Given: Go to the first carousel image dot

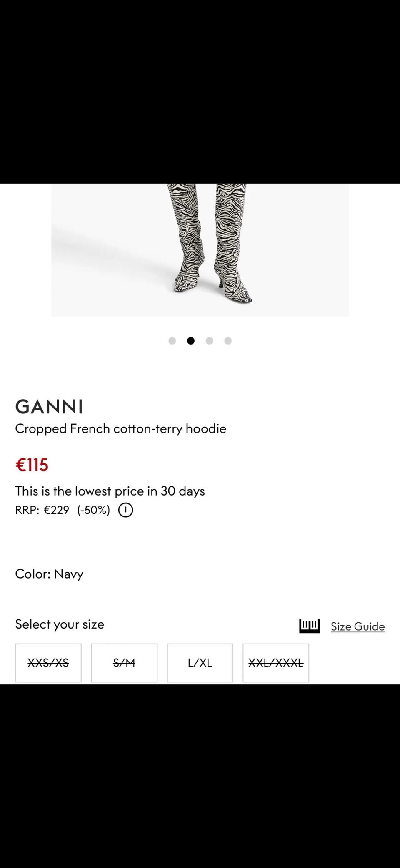Looking at the screenshot, I should coord(172,341).
